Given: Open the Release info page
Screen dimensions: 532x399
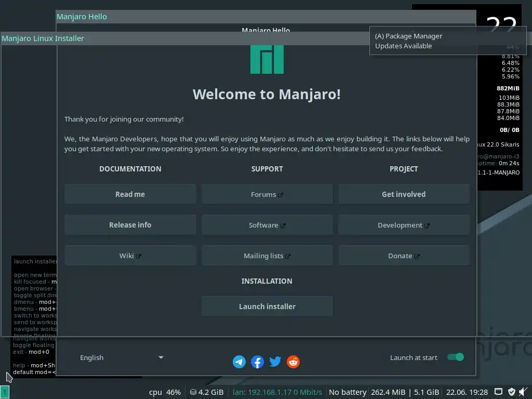Looking at the screenshot, I should [x=130, y=225].
